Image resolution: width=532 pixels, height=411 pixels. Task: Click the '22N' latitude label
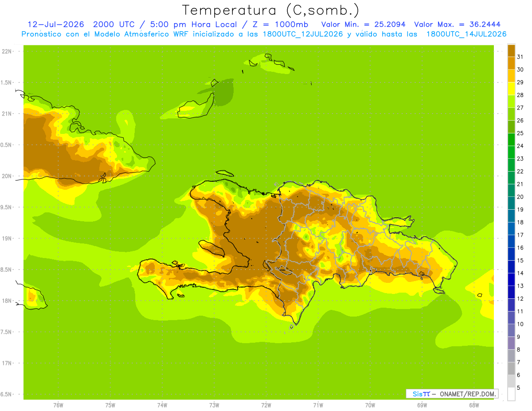[7, 51]
